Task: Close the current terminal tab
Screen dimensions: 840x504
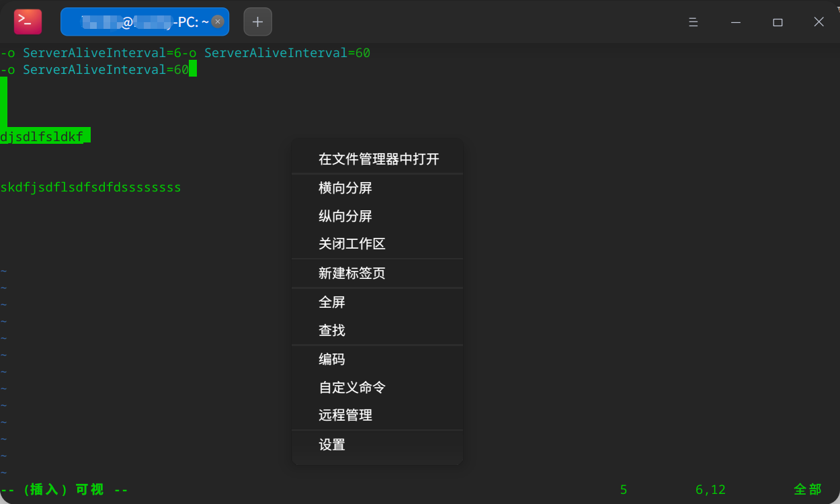Action: (x=218, y=22)
